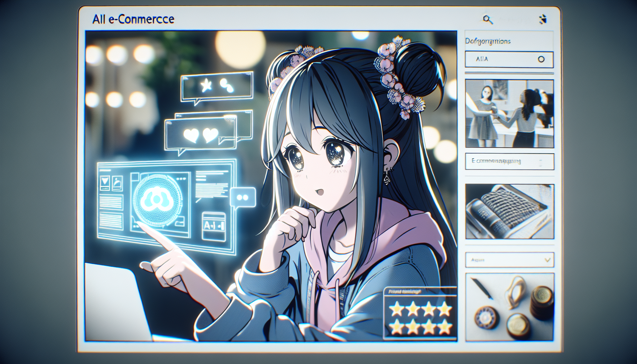The image size is (637, 364).
Task: Click the magnifying glass search icon
Action: point(488,20)
